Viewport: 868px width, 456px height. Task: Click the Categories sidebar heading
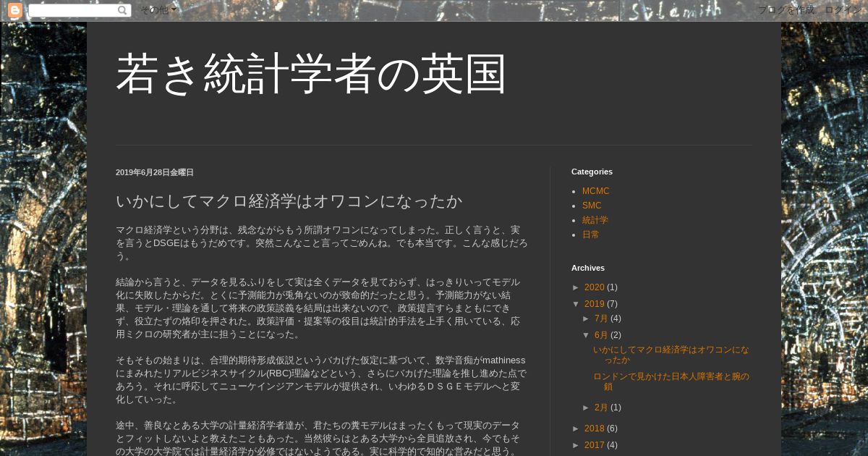coord(592,172)
